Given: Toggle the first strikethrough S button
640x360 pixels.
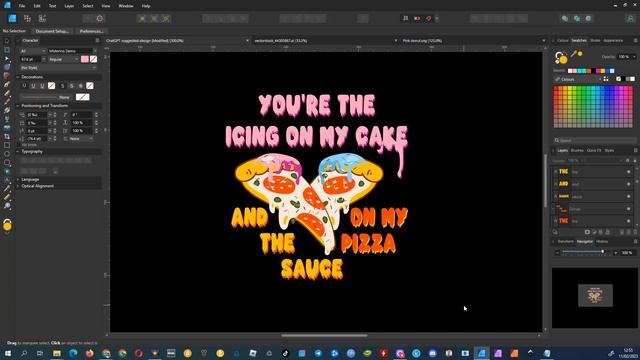Looking at the screenshot, I should point(62,86).
